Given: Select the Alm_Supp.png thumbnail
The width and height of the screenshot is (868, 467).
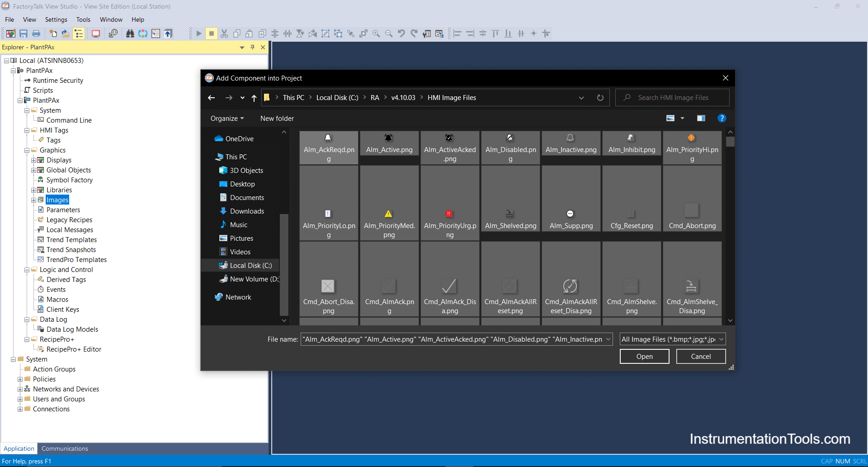Looking at the screenshot, I should click(571, 199).
